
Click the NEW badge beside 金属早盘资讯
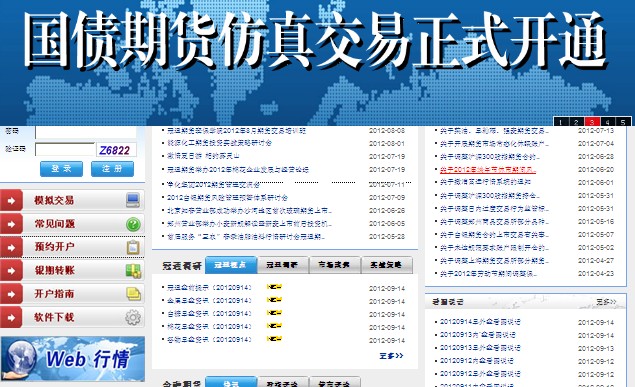pyautogui.click(x=274, y=300)
